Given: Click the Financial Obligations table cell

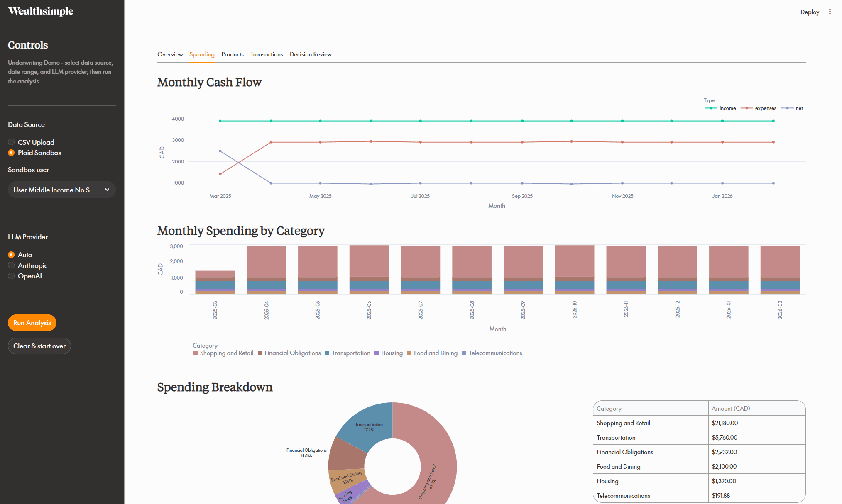Looking at the screenshot, I should click(x=651, y=452).
